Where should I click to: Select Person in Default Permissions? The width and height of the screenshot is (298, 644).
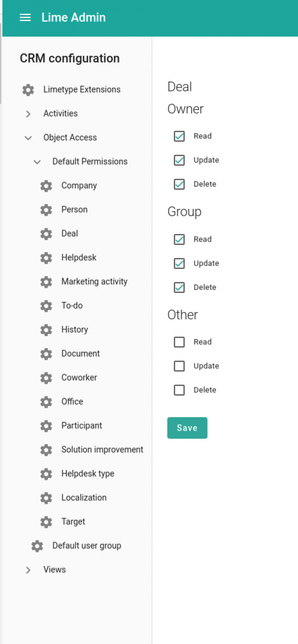(74, 210)
